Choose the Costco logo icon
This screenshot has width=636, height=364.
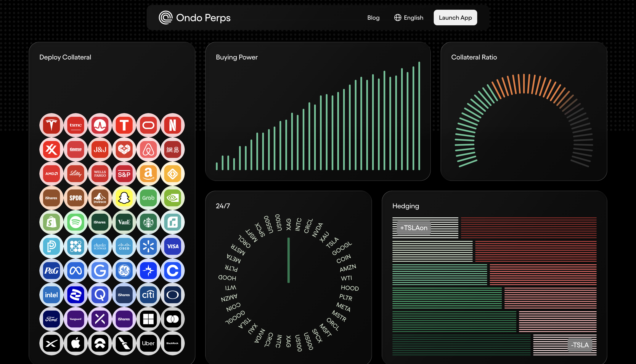click(75, 149)
